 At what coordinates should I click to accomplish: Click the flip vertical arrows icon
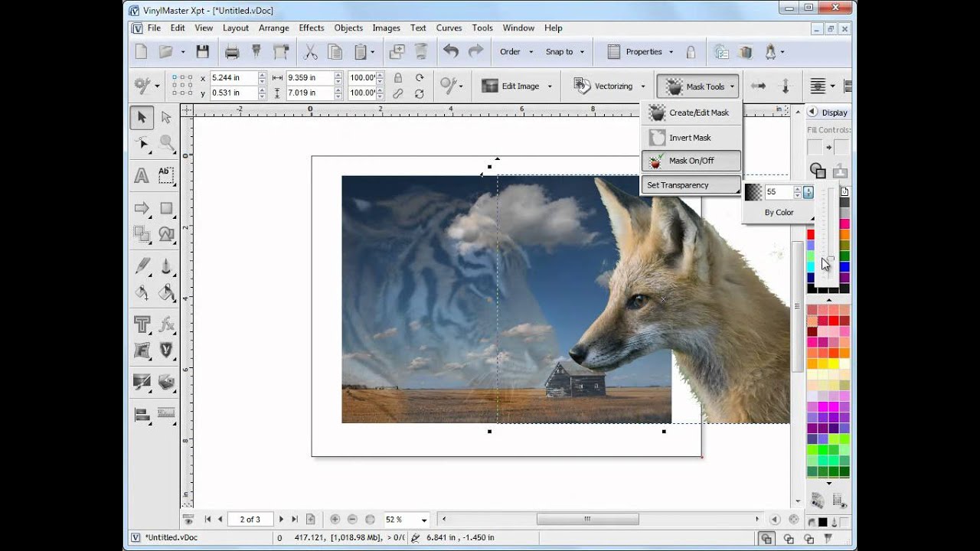[785, 86]
